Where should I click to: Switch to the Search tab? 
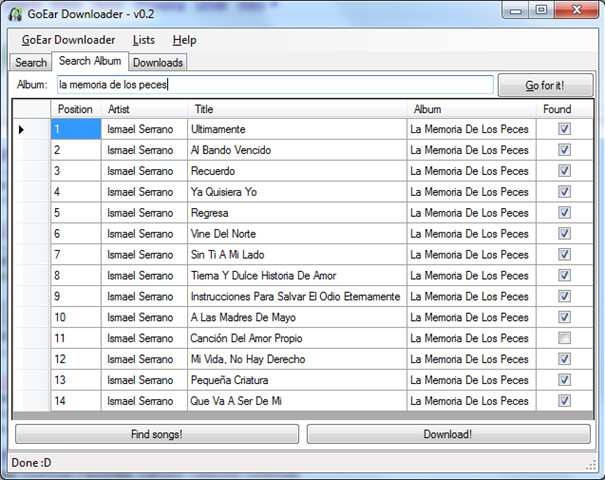(30, 62)
